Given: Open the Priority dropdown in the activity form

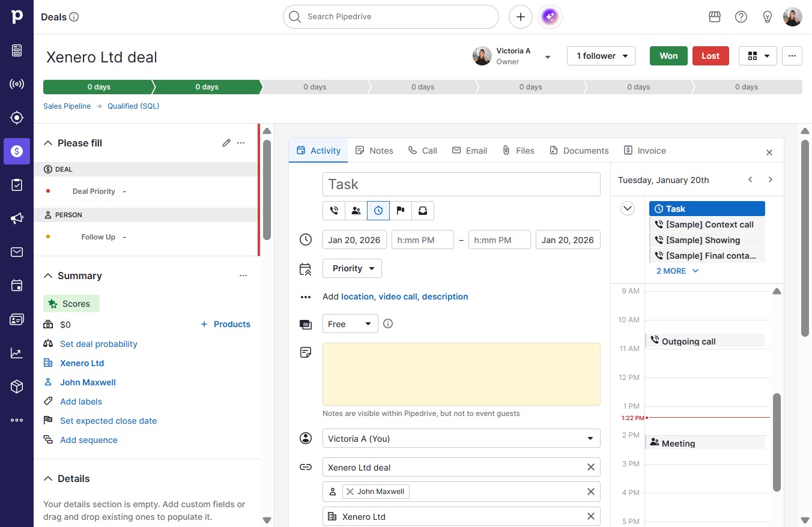Looking at the screenshot, I should (x=352, y=268).
